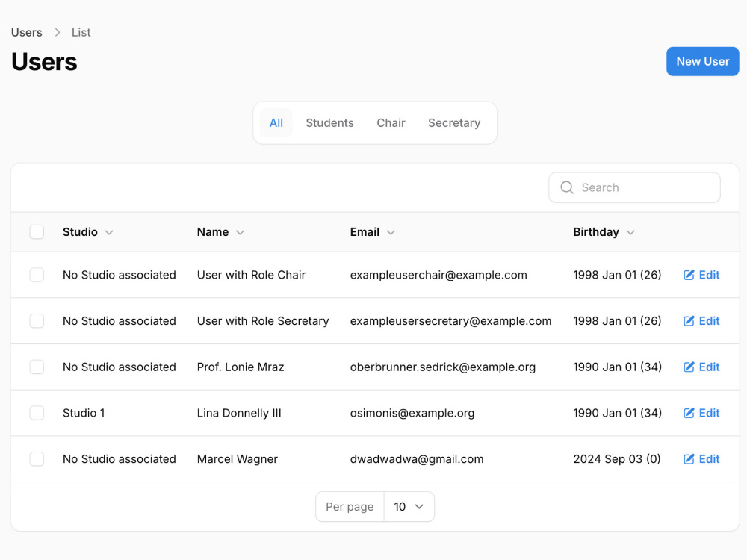Click the Birthday column header label
The image size is (747, 560).
click(x=596, y=232)
